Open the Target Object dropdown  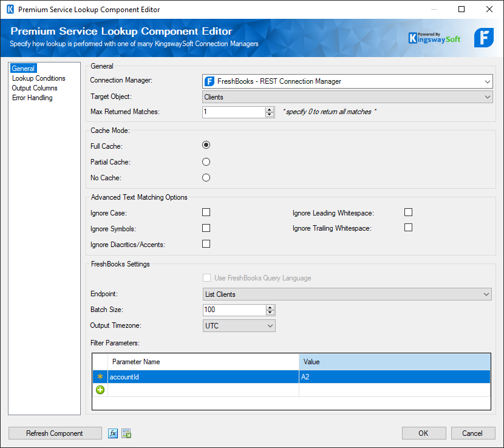(487, 97)
